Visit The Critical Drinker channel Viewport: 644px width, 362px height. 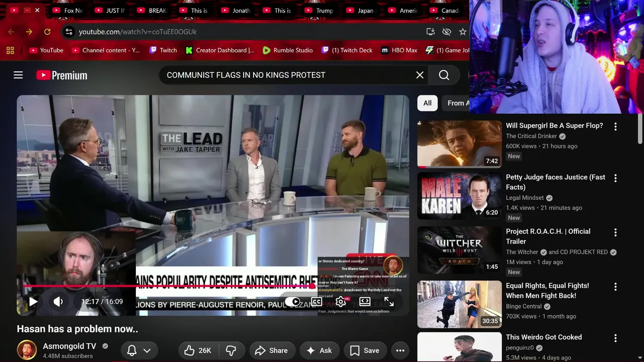point(531,136)
